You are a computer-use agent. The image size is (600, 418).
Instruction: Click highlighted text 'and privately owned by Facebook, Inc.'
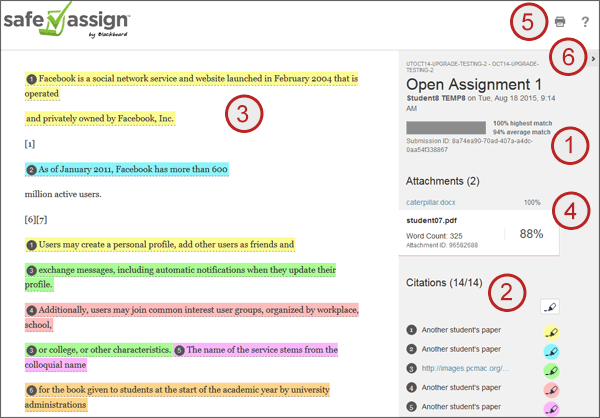(100, 119)
